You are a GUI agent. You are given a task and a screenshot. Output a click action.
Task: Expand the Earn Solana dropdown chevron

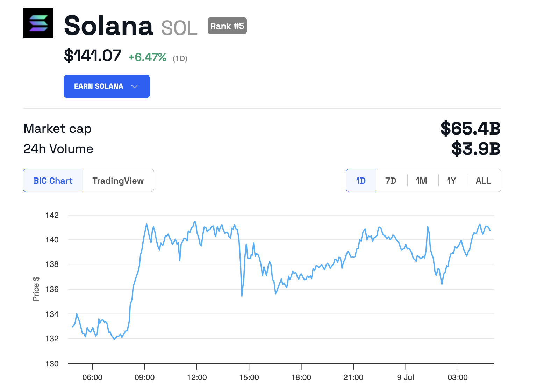click(135, 87)
